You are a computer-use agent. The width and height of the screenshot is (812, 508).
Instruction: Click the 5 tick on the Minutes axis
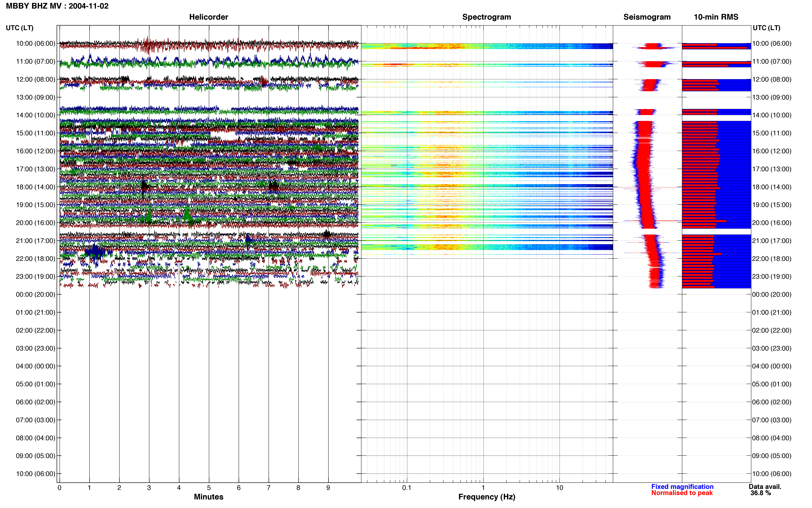(x=209, y=487)
